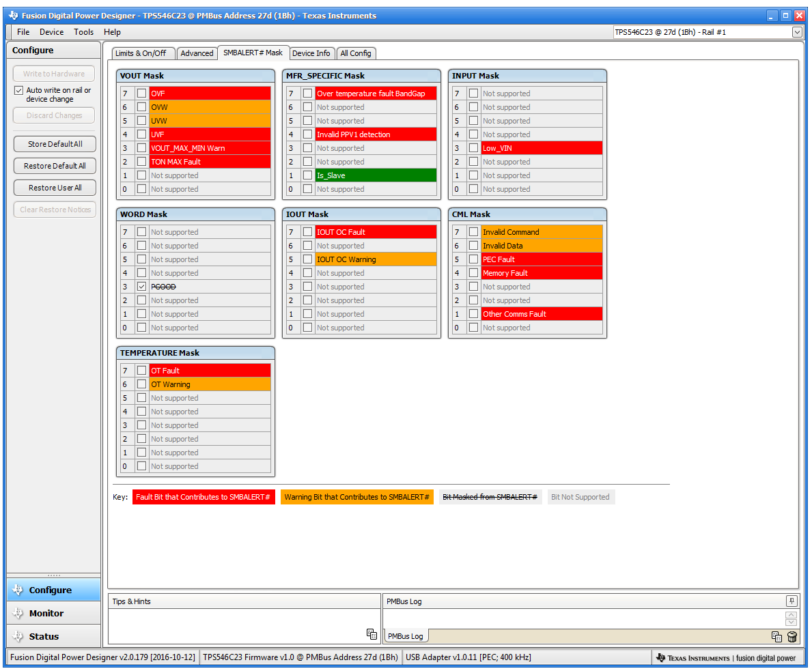812x671 pixels.
Task: Copy PMBus Log contents via the copy icon
Action: 776,636
